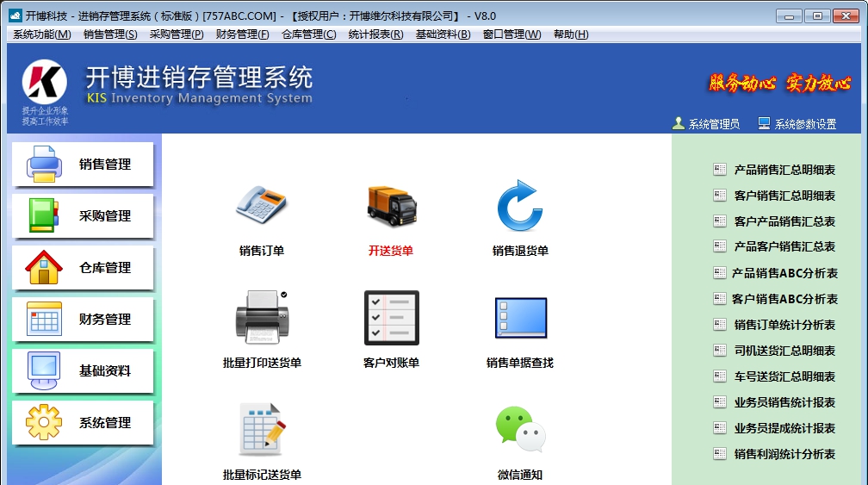Open the 销售订单 telephone icon
The image size is (868, 485).
(261, 204)
